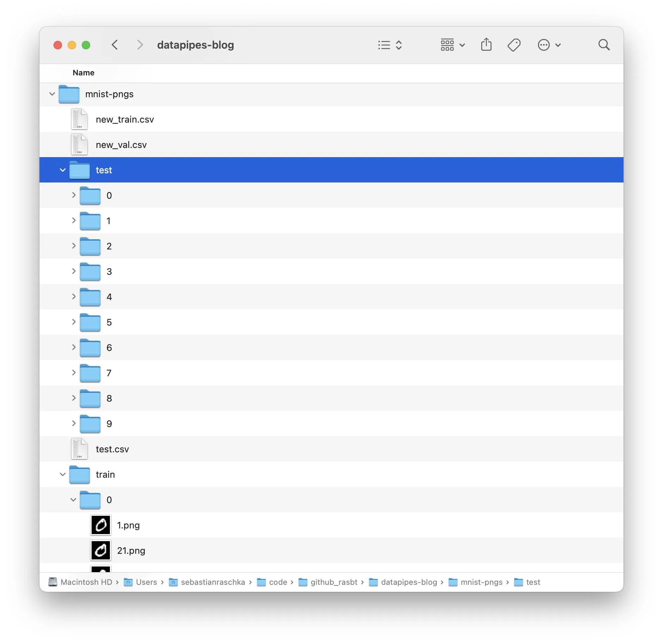Select the 21.png thumbnail
The width and height of the screenshot is (663, 644).
(x=101, y=551)
